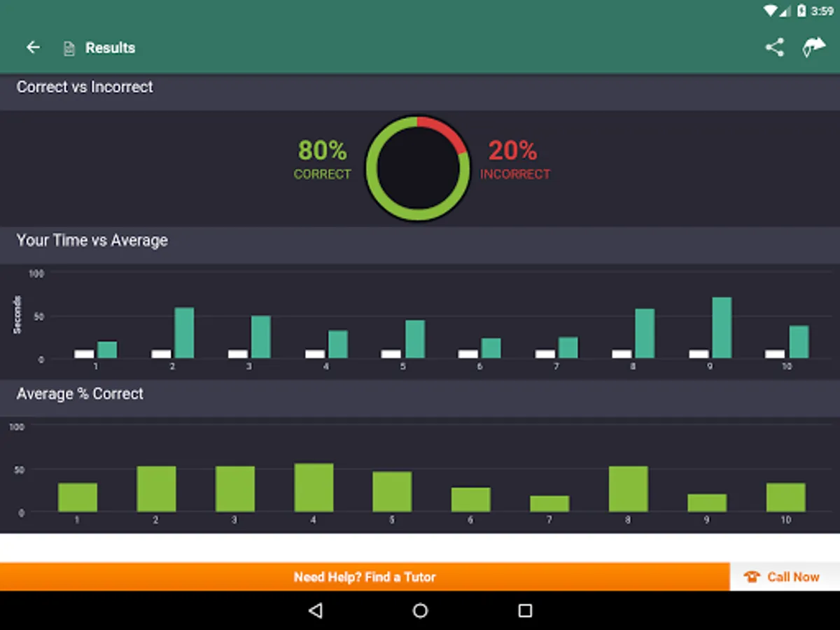Tap the battery status icon

801,10
